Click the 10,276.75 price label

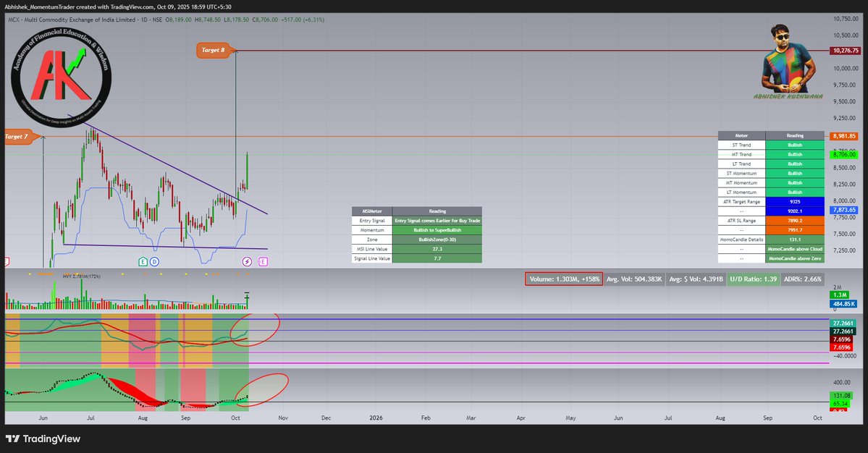(x=845, y=51)
